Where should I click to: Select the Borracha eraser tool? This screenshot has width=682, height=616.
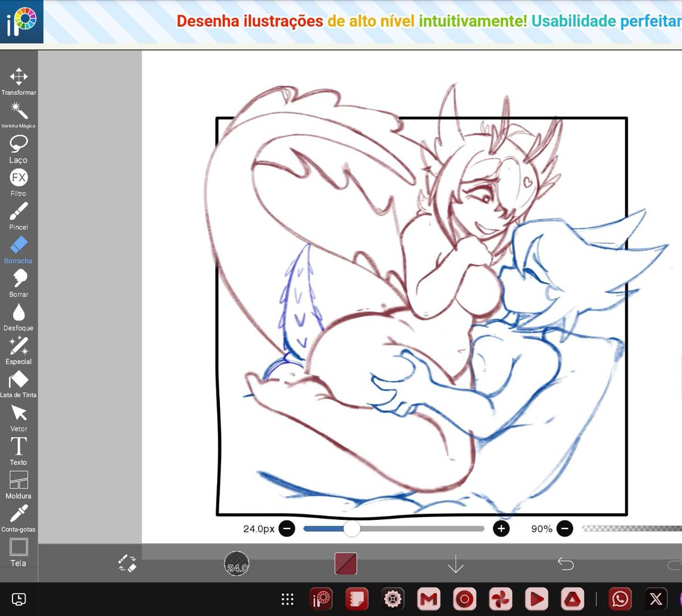click(19, 250)
